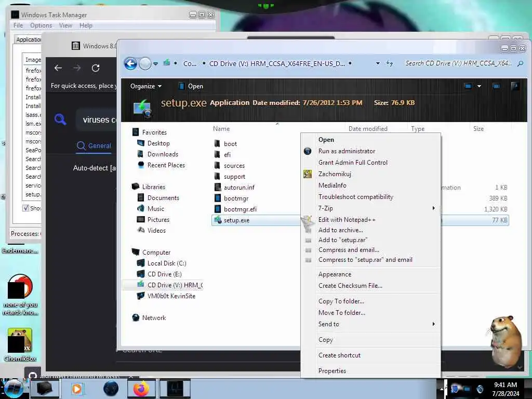Choose Zachomikuj from context menu

(x=370, y=174)
